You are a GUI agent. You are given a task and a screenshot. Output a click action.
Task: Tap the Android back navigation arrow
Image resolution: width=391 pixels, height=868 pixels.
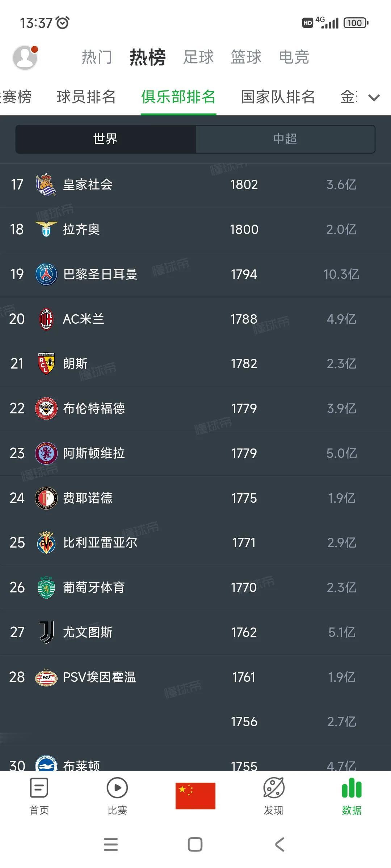click(x=279, y=844)
